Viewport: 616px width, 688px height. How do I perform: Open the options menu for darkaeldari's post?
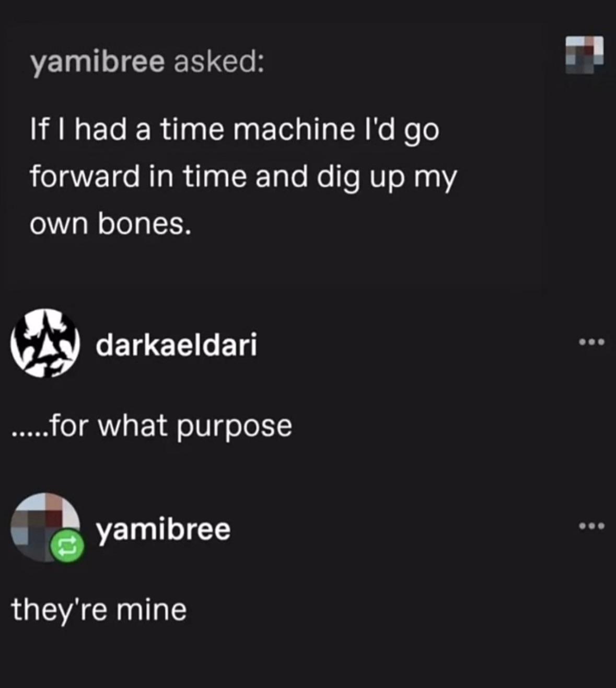(591, 342)
